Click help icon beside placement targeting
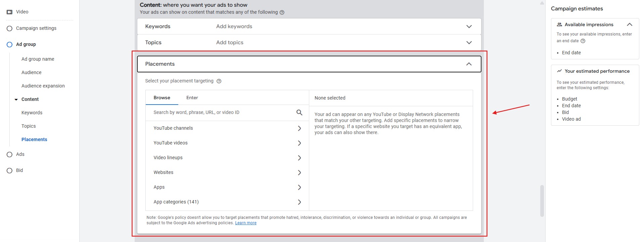This screenshot has height=242, width=644. click(x=219, y=81)
